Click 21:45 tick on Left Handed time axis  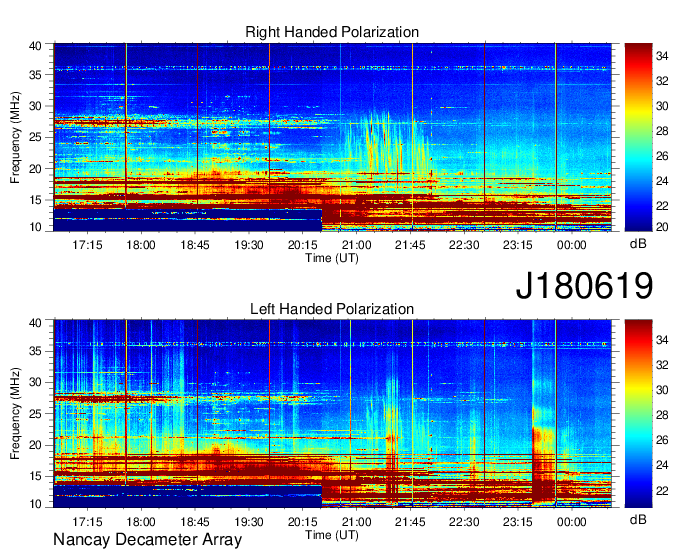pyautogui.click(x=410, y=522)
